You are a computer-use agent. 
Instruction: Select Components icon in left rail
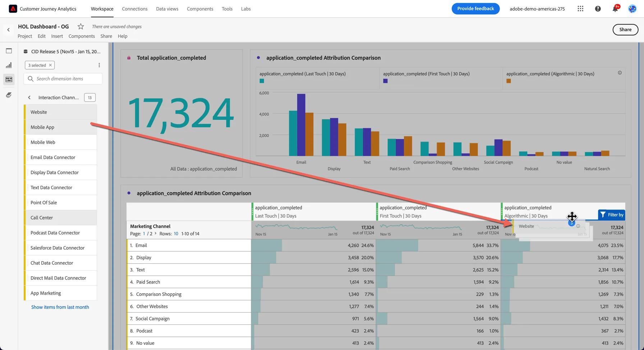9,79
